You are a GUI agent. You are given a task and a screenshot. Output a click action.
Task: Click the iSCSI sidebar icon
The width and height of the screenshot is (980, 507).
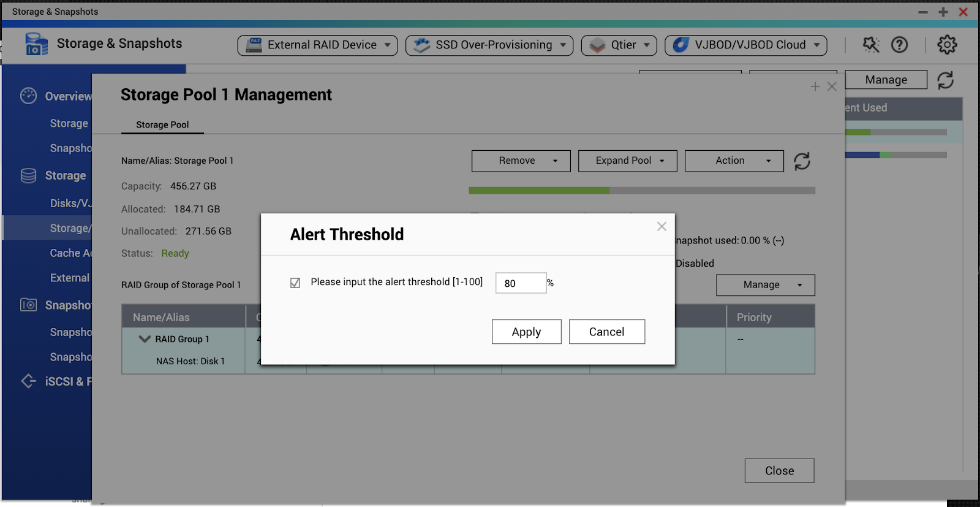point(28,381)
